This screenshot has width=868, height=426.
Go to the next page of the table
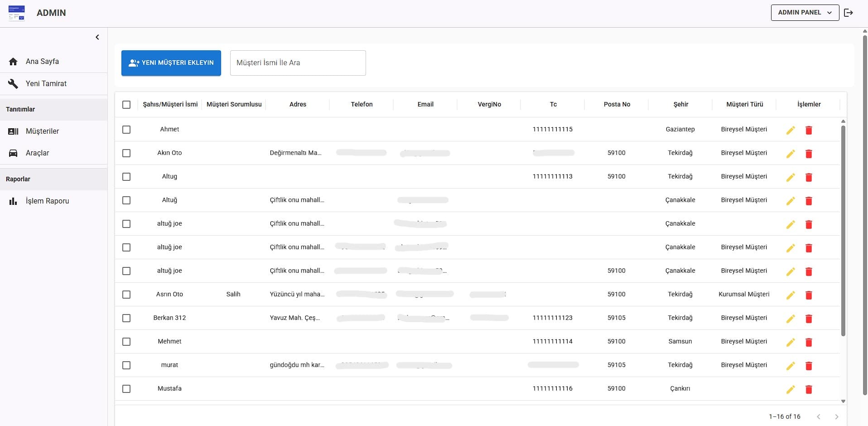click(836, 416)
